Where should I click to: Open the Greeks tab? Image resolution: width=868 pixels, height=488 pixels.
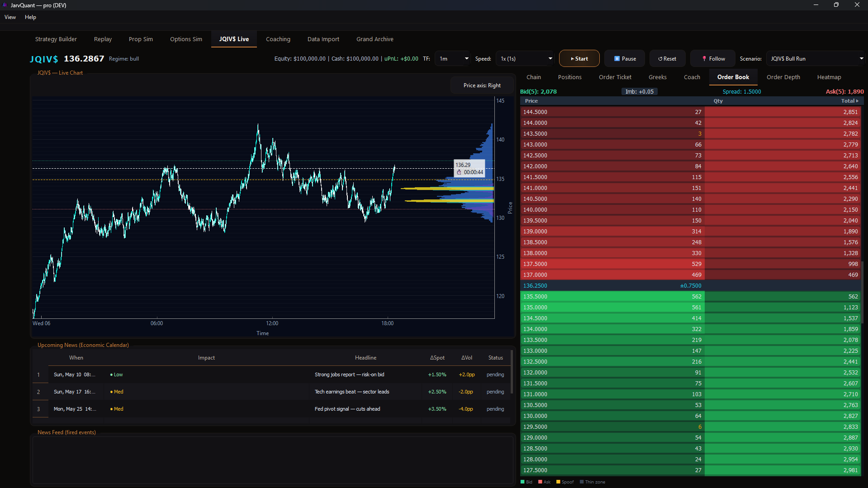coord(658,77)
